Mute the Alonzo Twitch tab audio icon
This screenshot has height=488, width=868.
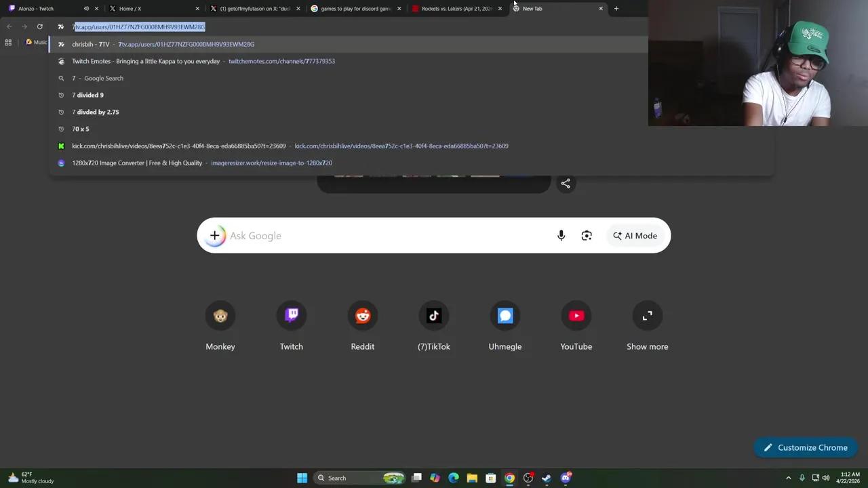click(x=86, y=9)
